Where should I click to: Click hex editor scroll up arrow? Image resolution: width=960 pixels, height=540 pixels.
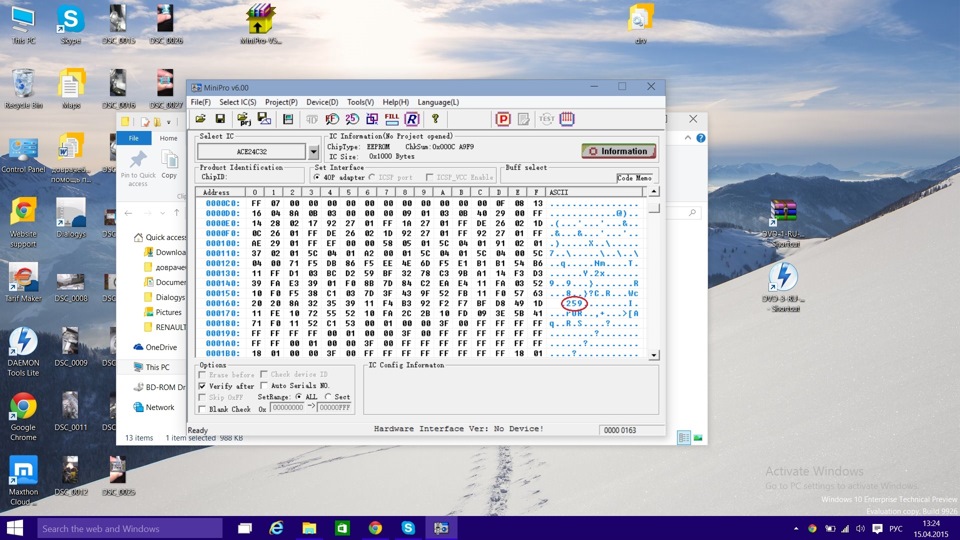click(x=654, y=192)
